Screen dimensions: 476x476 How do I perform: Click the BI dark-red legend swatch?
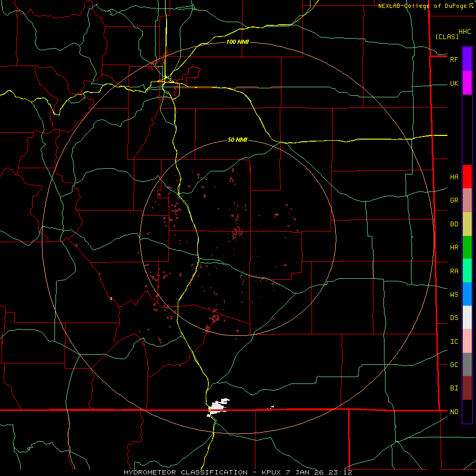467,388
